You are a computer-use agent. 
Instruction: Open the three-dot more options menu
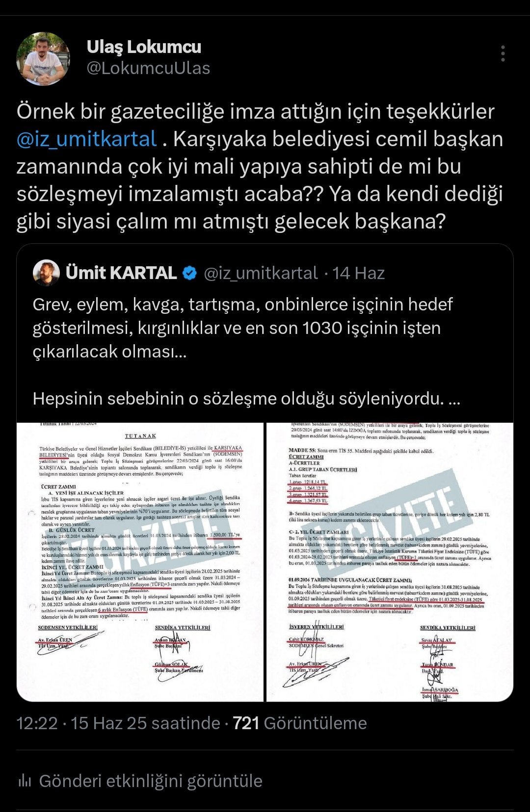tap(503, 53)
